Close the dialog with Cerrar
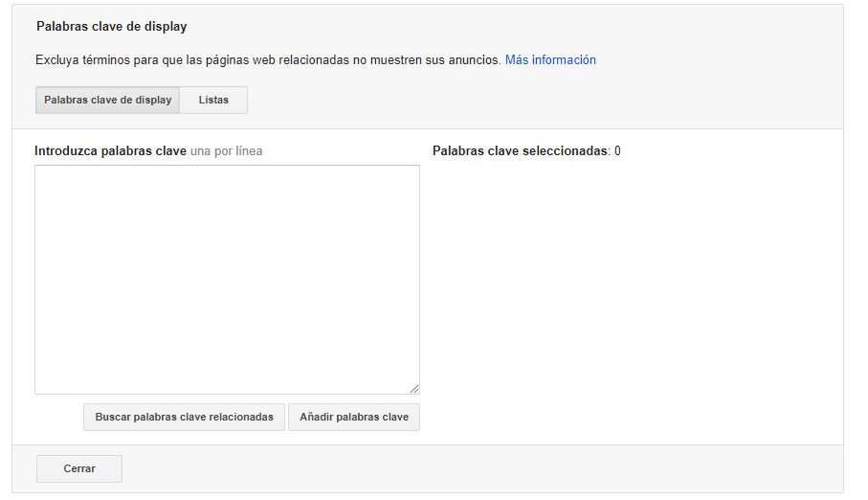The height and width of the screenshot is (500, 868). pos(79,469)
